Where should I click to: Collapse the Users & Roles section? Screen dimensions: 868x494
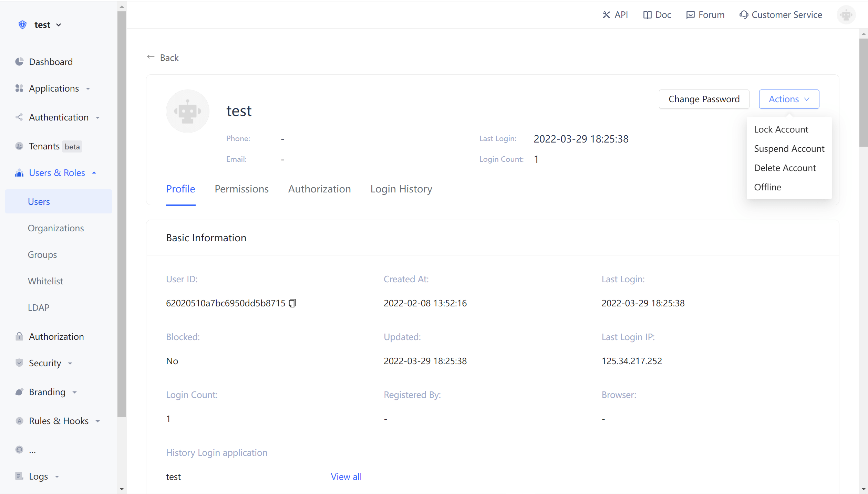tap(57, 173)
